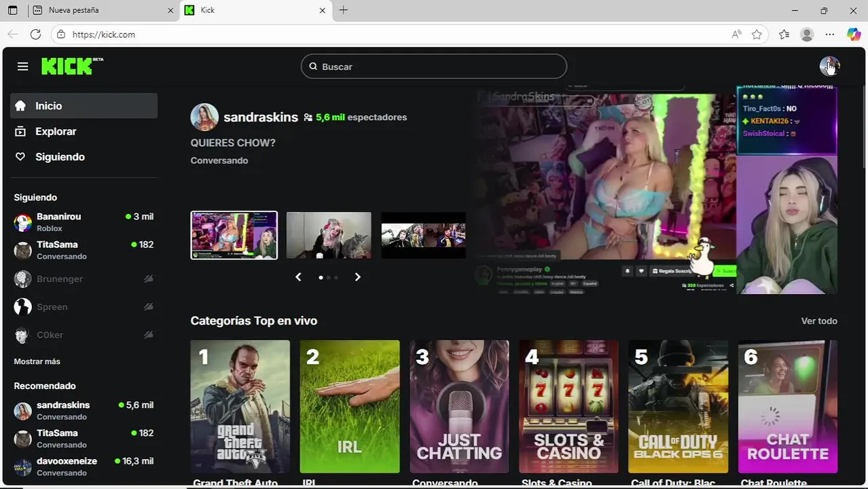The image size is (868, 489).
Task: Click Ver todo categories link
Action: click(x=819, y=321)
